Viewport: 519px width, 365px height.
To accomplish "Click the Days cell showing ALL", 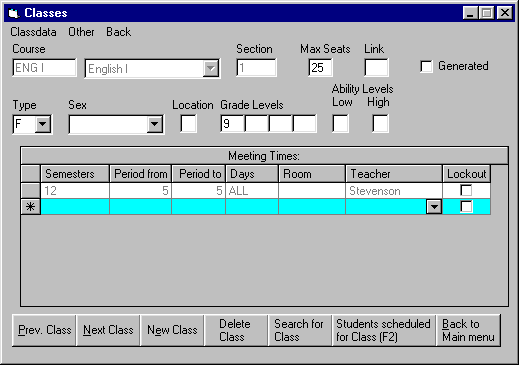I will click(x=252, y=191).
